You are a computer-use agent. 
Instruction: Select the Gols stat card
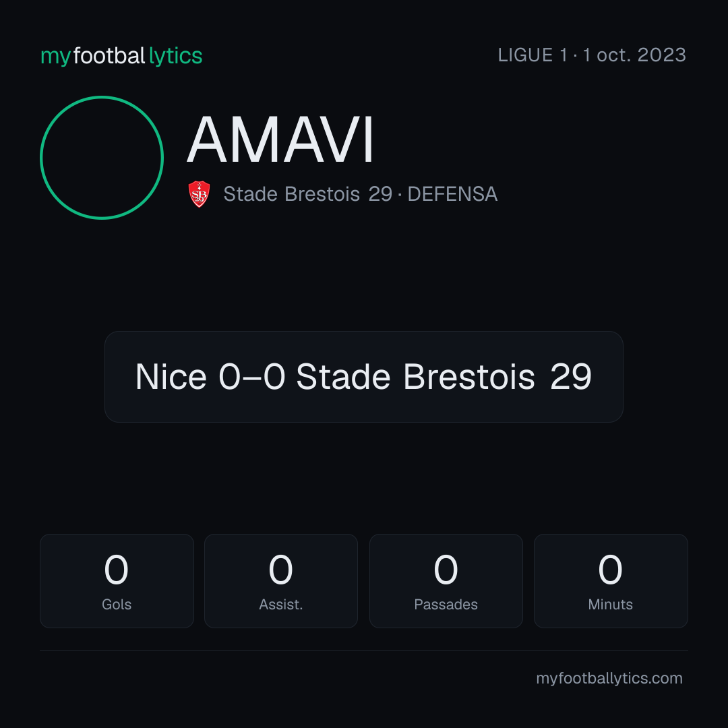click(x=117, y=581)
